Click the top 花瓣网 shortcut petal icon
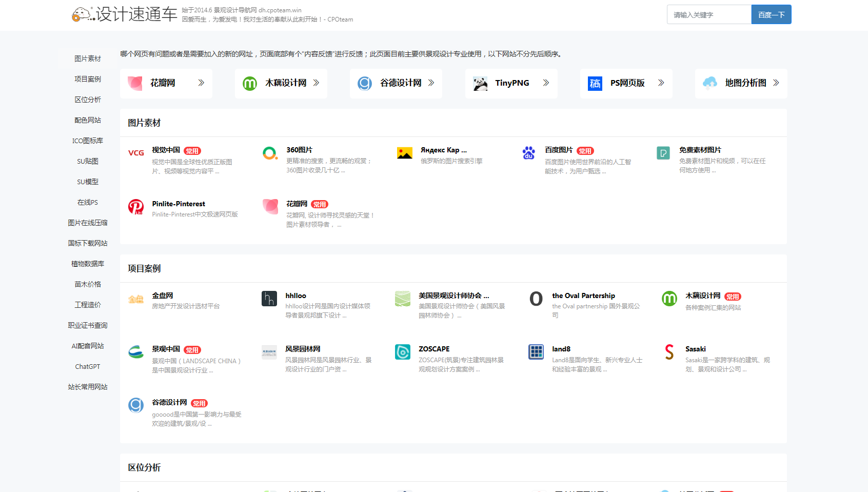This screenshot has height=492, width=868. click(x=135, y=83)
